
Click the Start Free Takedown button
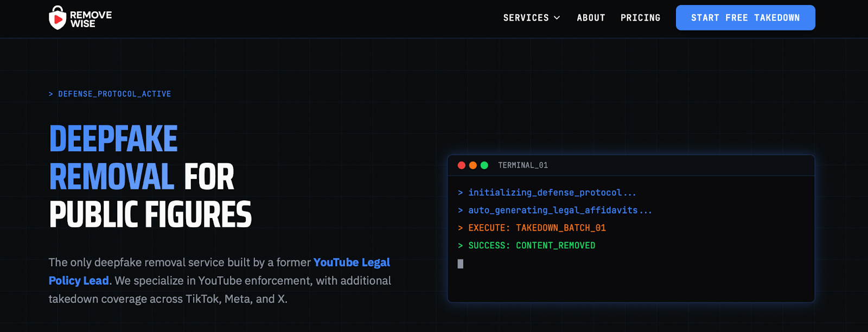pyautogui.click(x=745, y=18)
